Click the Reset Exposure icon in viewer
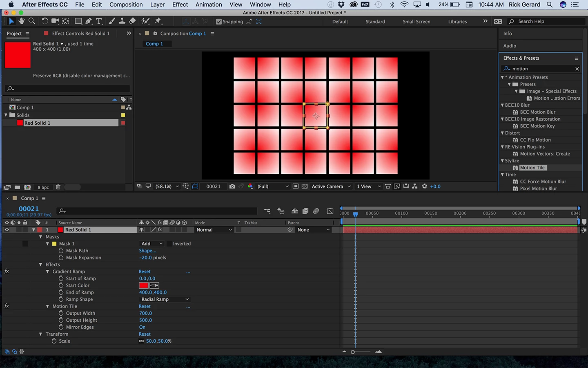The image size is (588, 368). click(x=425, y=186)
